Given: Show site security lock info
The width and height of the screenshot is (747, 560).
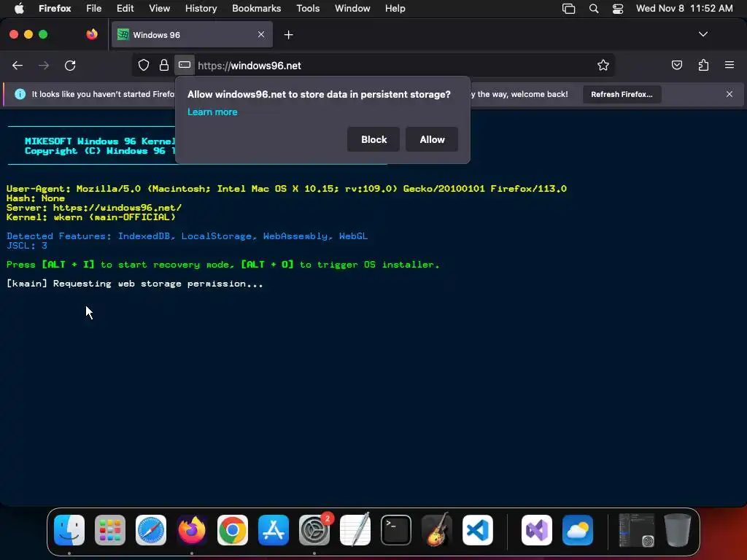Looking at the screenshot, I should pyautogui.click(x=164, y=66).
